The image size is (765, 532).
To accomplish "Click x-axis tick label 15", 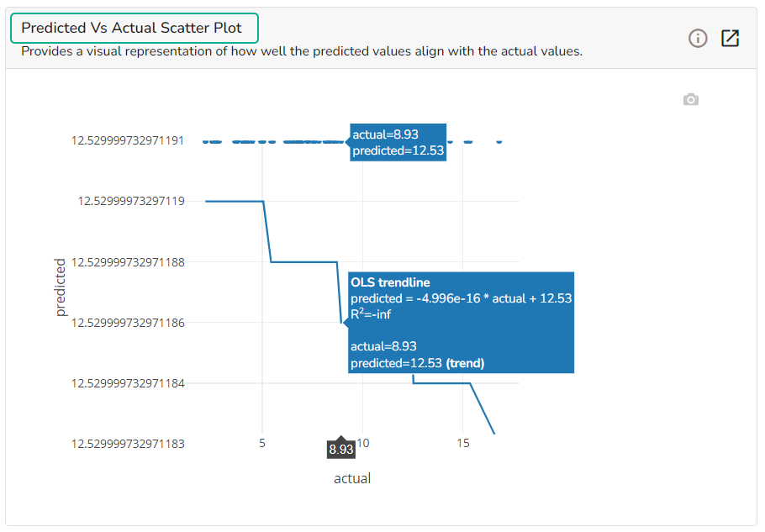I will (463, 442).
